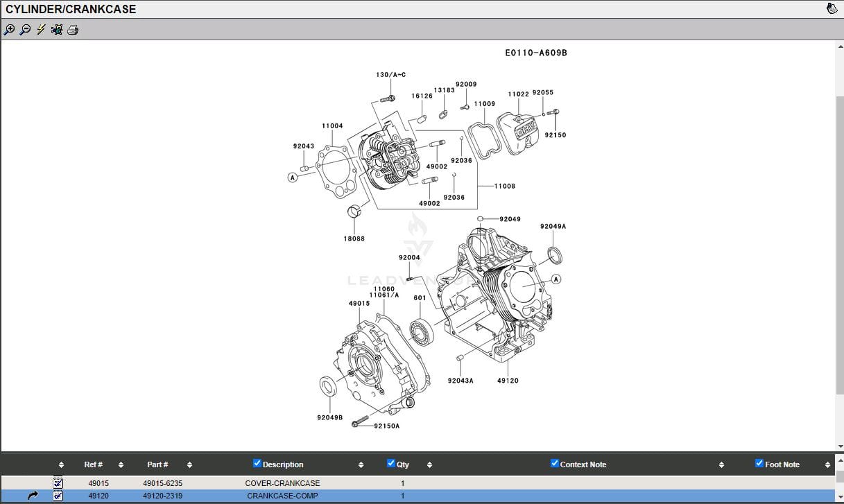Click the fit-to-window diagram icon

(57, 30)
